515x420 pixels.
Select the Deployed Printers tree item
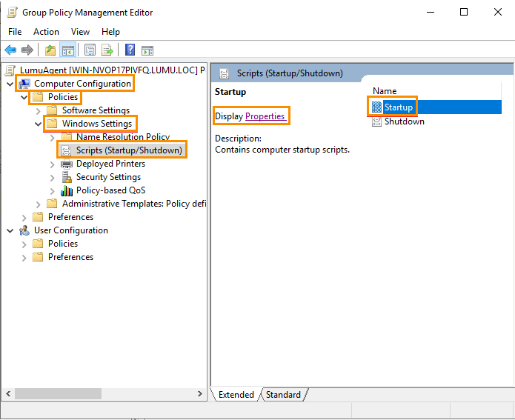[110, 164]
